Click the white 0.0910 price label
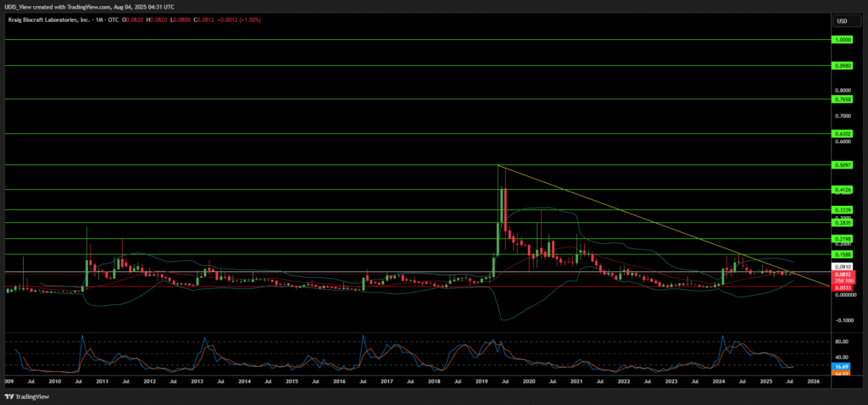Screen dimensions: 868x405 coord(842,266)
